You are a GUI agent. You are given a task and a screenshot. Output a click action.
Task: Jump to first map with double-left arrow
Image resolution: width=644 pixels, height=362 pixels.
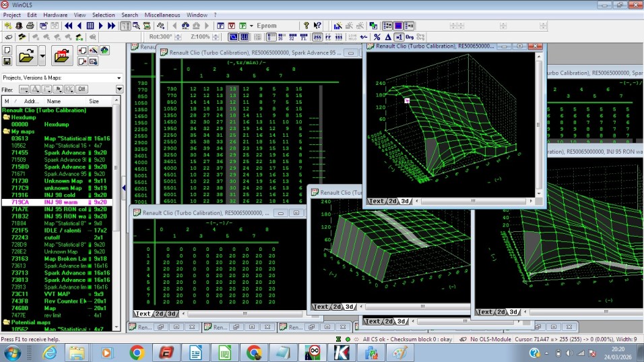point(69,26)
